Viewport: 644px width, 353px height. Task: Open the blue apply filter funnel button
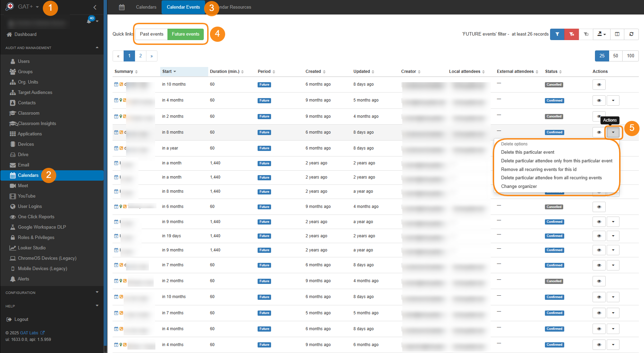pos(557,34)
